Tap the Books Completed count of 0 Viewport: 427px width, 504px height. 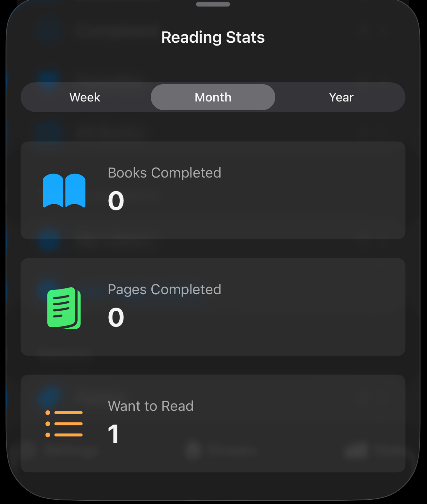click(x=116, y=201)
